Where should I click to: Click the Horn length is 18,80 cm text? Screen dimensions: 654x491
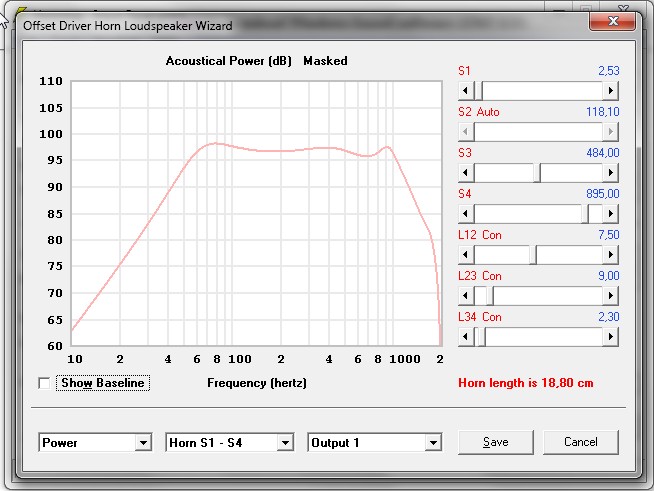click(x=526, y=383)
